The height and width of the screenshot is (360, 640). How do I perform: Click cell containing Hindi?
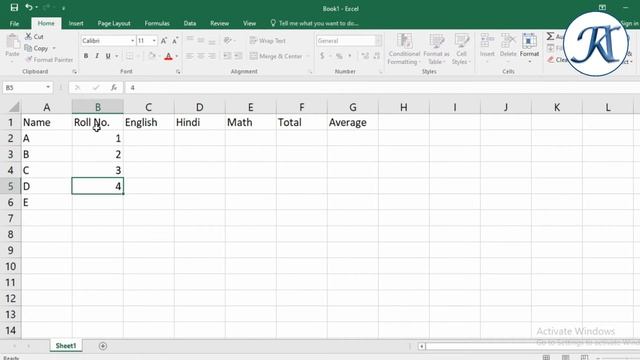[x=200, y=122]
